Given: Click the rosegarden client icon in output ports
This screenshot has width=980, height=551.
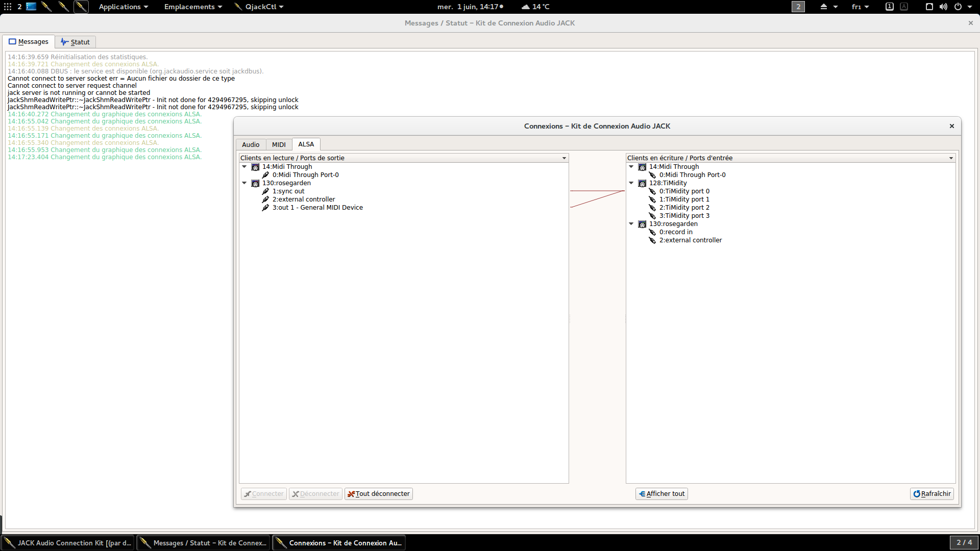Looking at the screenshot, I should [255, 183].
